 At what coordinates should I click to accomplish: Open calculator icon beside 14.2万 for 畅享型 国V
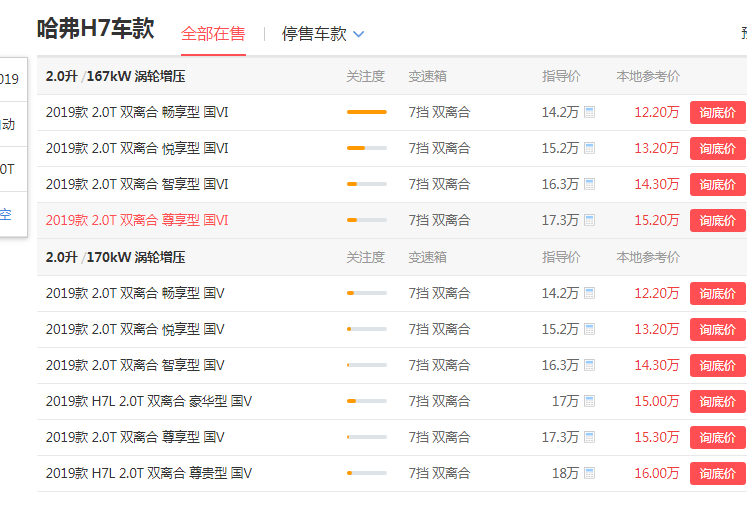coord(589,293)
